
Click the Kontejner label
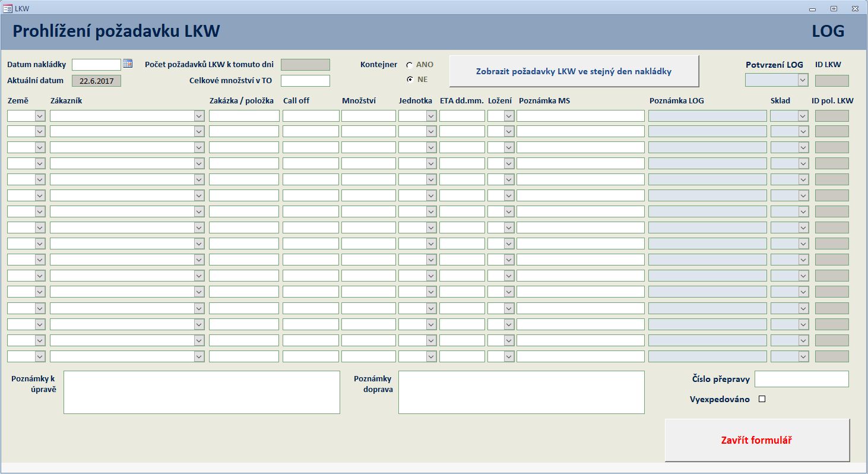[x=379, y=65]
